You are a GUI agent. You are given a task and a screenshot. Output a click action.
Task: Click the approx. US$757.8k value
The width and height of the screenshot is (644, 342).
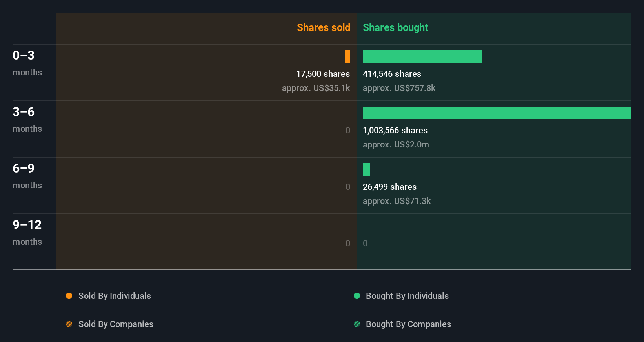(399, 88)
